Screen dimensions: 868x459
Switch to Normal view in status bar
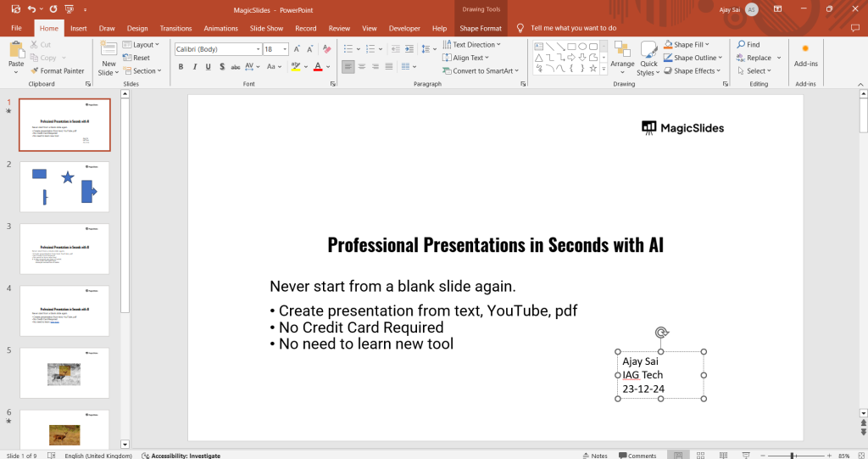(677, 455)
